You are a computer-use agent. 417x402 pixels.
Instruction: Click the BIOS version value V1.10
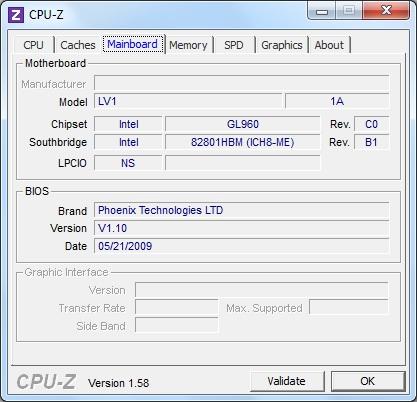click(242, 228)
